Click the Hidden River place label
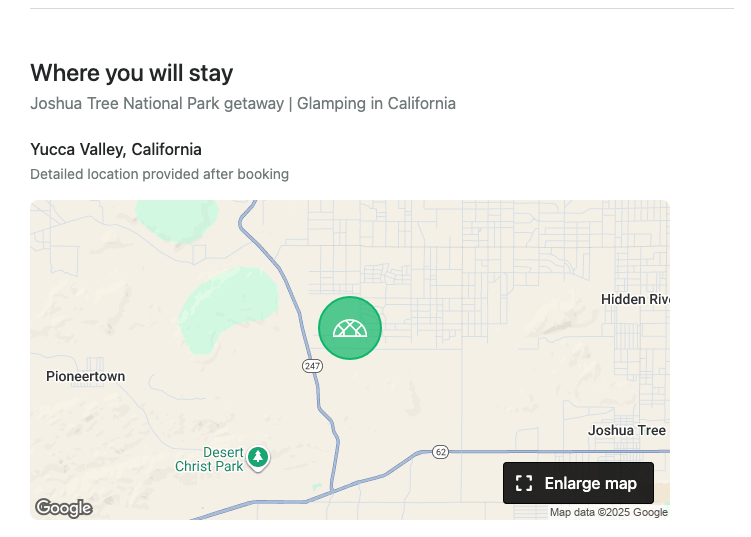This screenshot has height=537, width=751. (x=635, y=299)
